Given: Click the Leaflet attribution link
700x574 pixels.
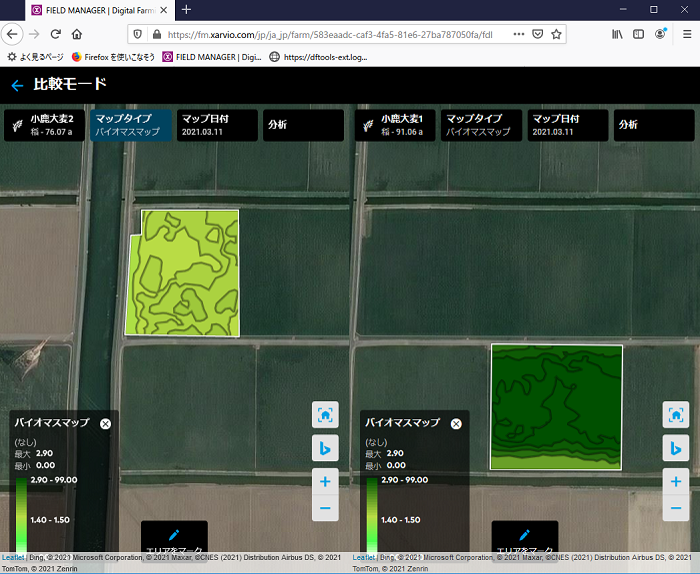Looking at the screenshot, I should (14, 557).
